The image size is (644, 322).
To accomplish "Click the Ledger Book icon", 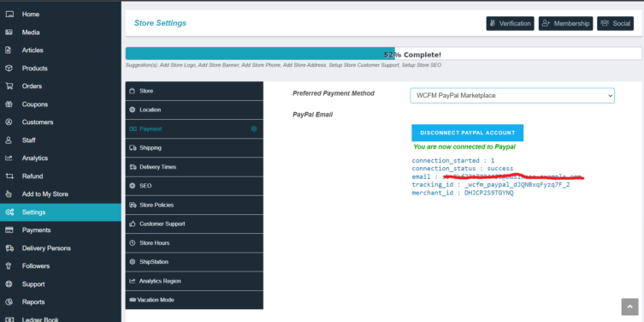I will click(x=9, y=319).
